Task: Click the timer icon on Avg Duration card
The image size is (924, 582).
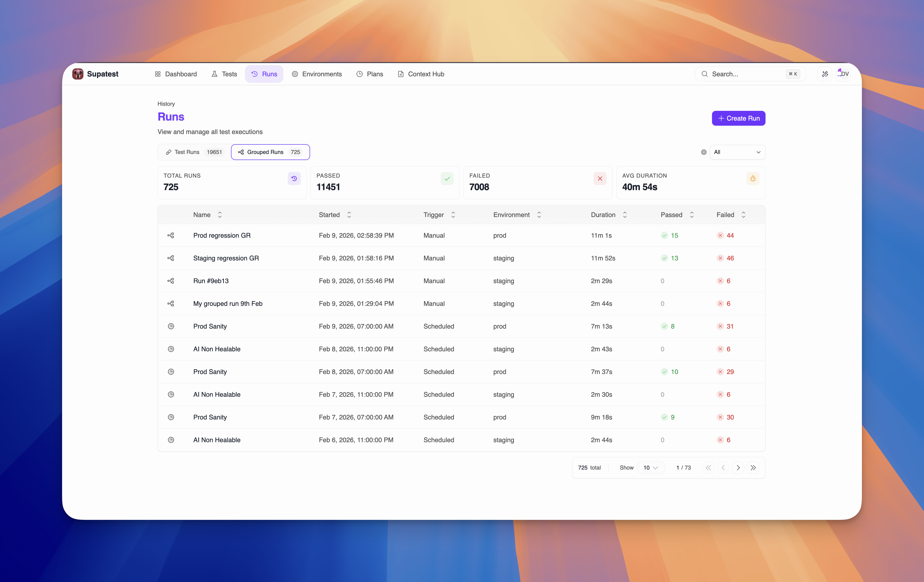Action: [753, 178]
